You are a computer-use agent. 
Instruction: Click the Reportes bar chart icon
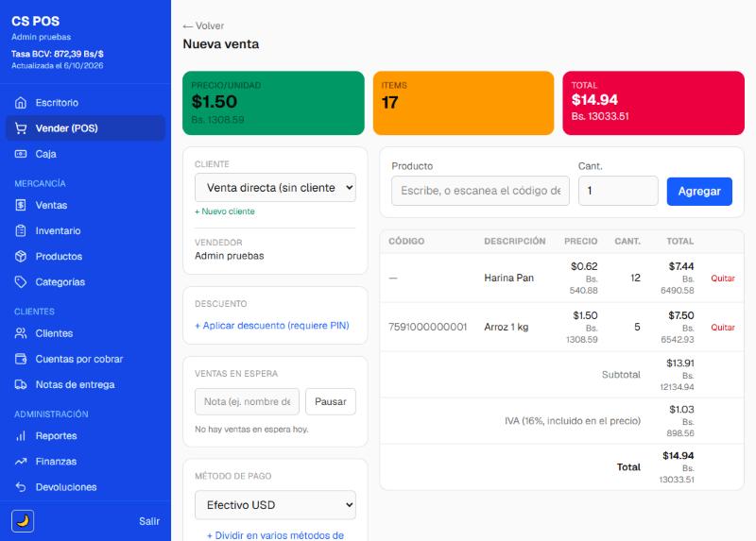click(x=21, y=436)
